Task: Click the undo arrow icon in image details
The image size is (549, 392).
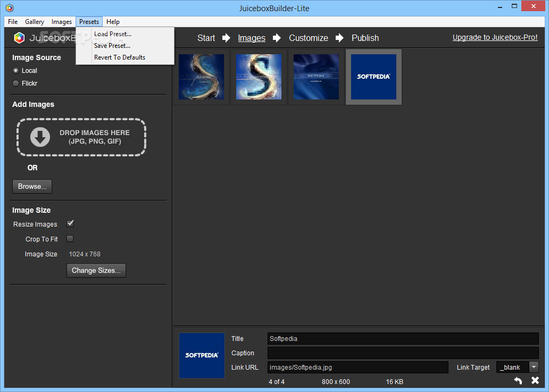Action: (x=518, y=380)
